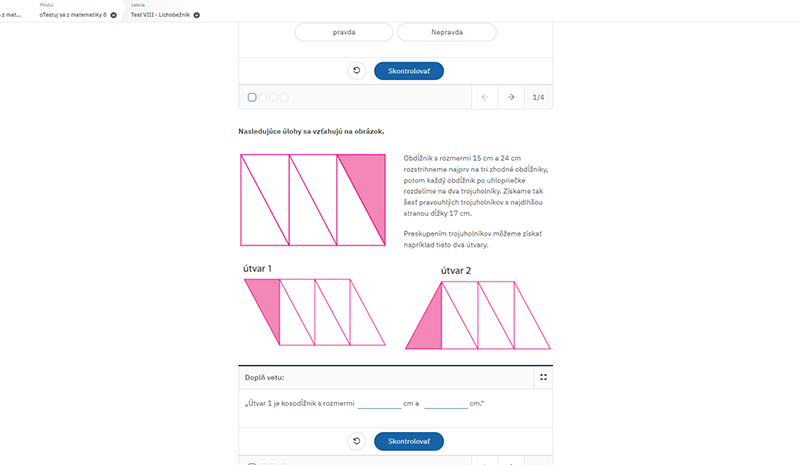Viewport: 800px width, 465px height.
Task: Choose the pravda answer
Action: pyautogui.click(x=344, y=32)
